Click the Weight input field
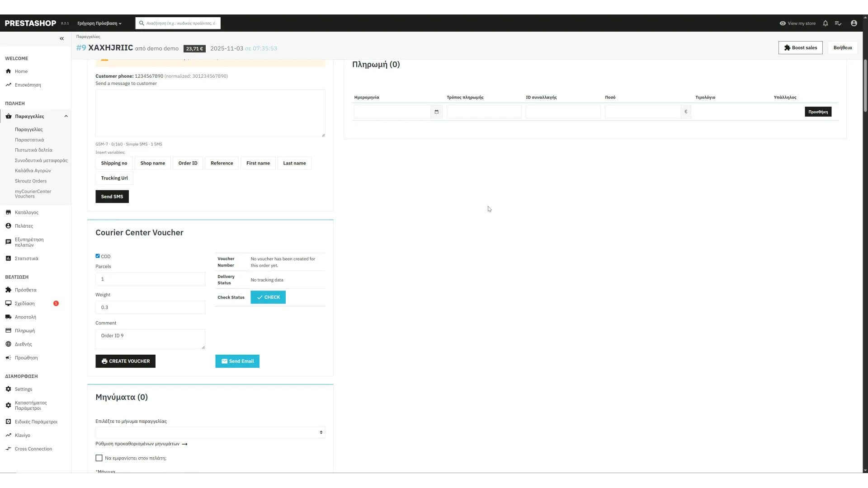The image size is (868, 488). [150, 307]
